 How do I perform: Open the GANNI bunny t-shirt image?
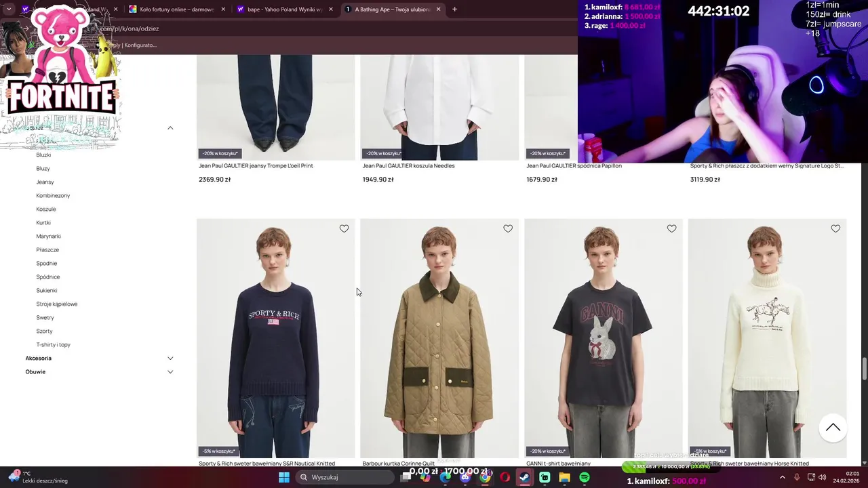pyautogui.click(x=604, y=338)
